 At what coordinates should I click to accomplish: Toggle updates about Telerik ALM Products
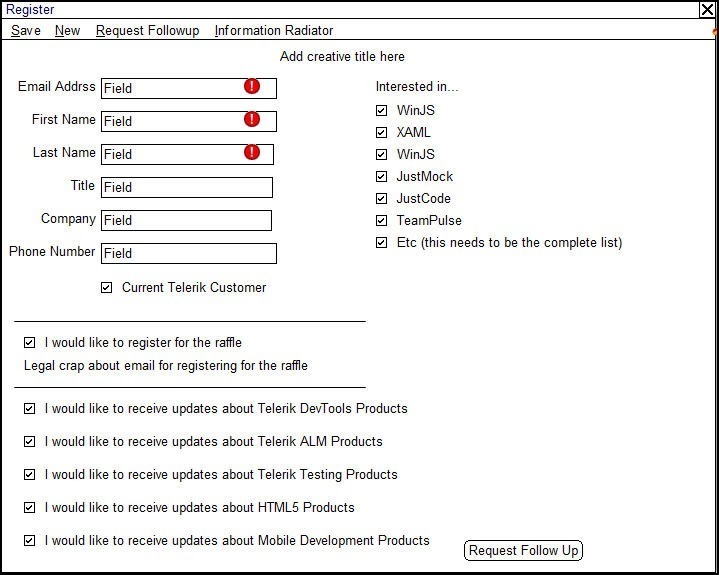click(x=29, y=442)
